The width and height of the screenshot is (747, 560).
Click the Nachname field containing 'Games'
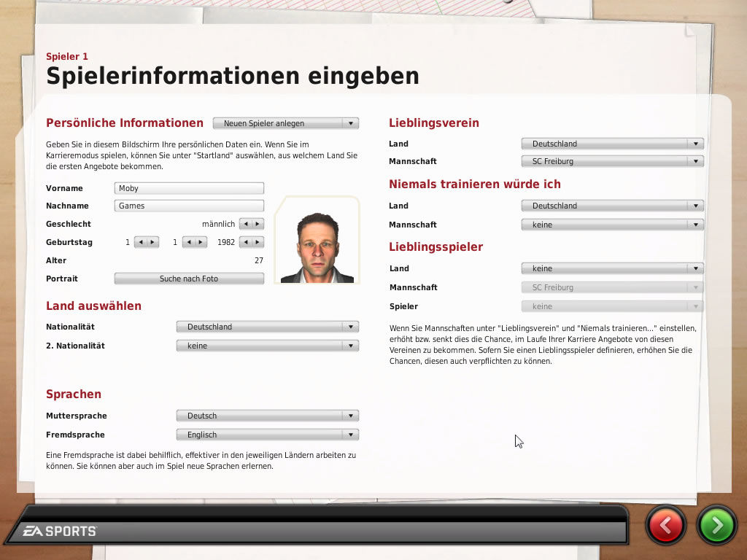click(x=188, y=206)
